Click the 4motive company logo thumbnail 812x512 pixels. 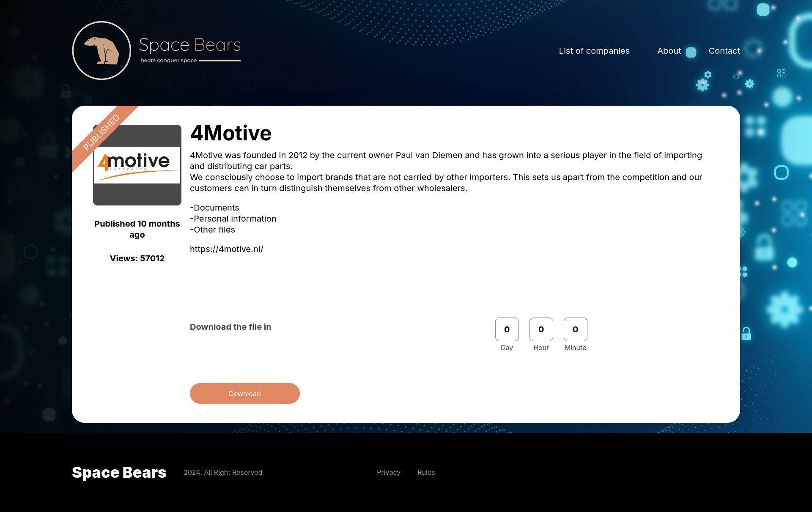137,165
